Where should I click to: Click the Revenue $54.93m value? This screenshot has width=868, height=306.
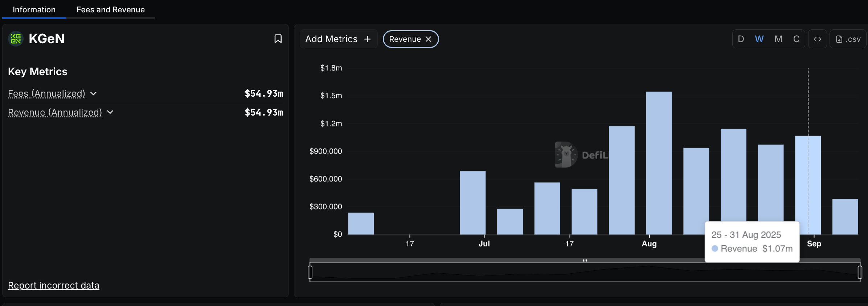[264, 112]
